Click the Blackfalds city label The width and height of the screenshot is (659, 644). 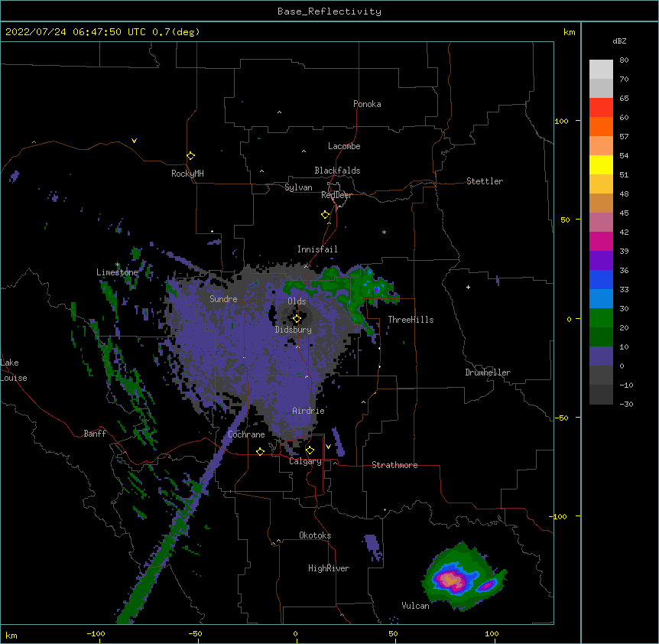(337, 171)
